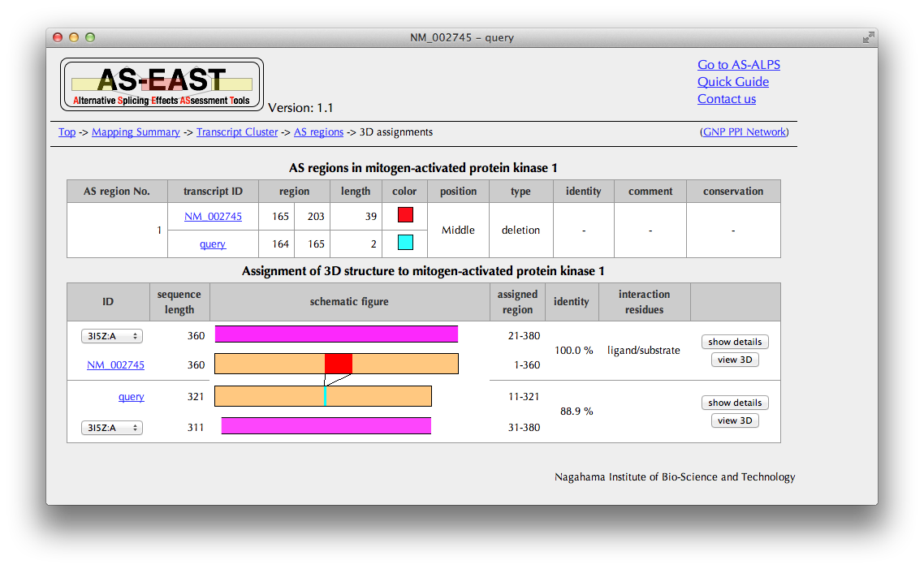
Task: Return to AS regions breadcrumb
Action: (318, 132)
